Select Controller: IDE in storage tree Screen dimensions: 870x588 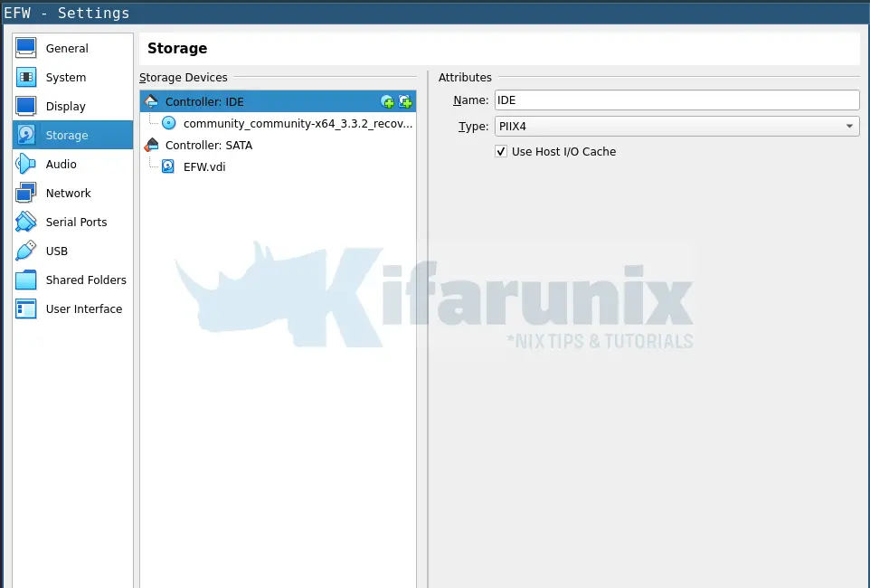[278, 101]
